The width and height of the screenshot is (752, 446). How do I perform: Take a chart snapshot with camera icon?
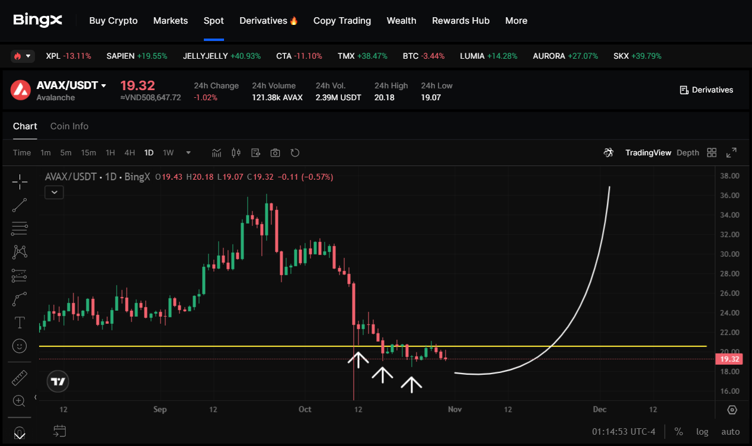(275, 153)
